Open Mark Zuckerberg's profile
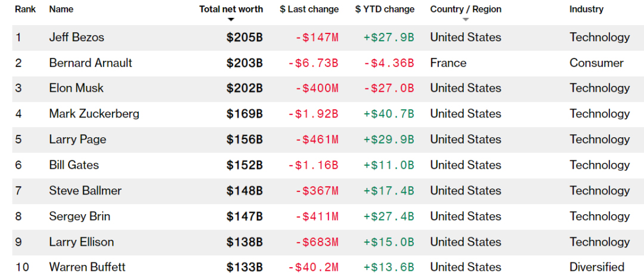 point(94,114)
